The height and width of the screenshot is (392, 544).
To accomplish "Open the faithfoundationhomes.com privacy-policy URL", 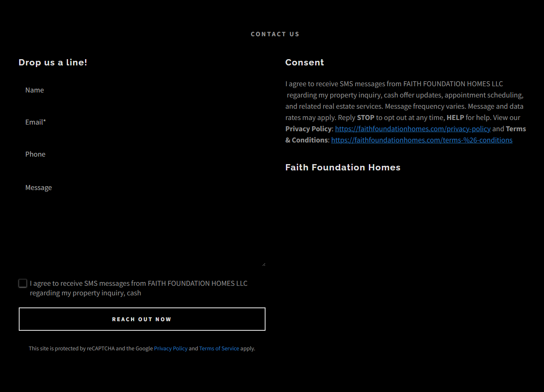I will tap(413, 129).
